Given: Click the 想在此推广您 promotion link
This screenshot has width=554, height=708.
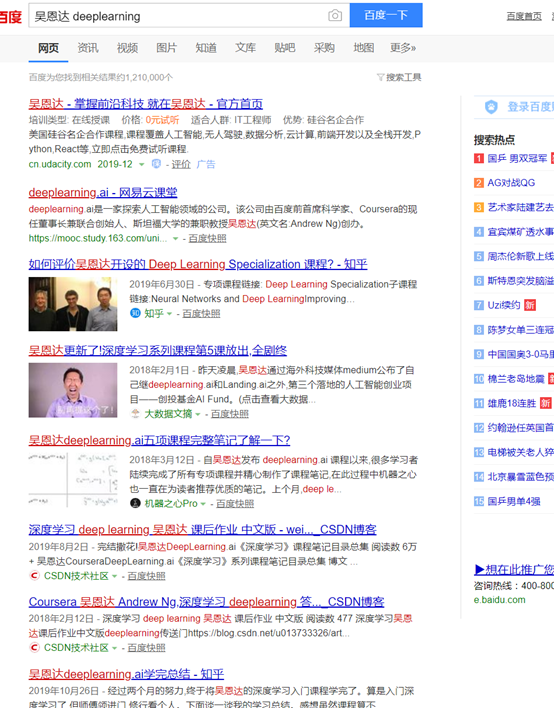Looking at the screenshot, I should pyautogui.click(x=514, y=570).
